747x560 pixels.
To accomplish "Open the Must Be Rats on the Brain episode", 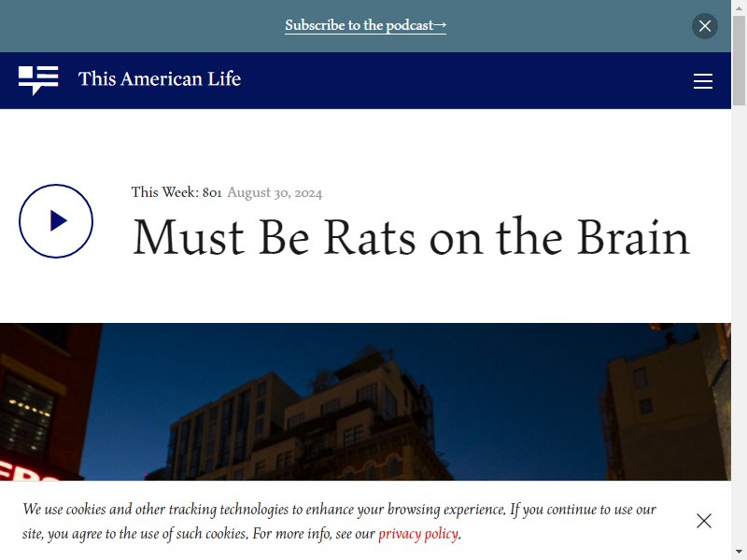I will (x=411, y=237).
